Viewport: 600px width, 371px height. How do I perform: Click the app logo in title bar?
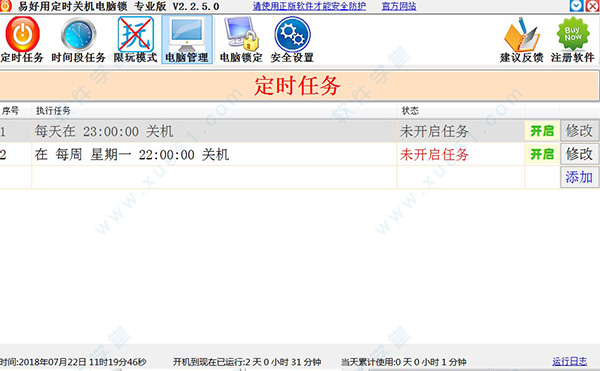tap(6, 6)
